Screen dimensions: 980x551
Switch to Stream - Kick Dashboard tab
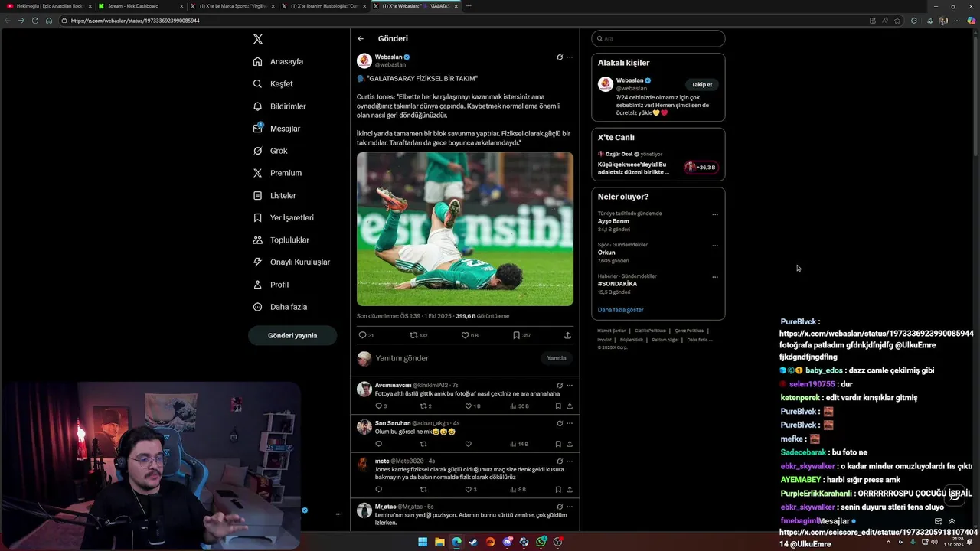coord(140,6)
